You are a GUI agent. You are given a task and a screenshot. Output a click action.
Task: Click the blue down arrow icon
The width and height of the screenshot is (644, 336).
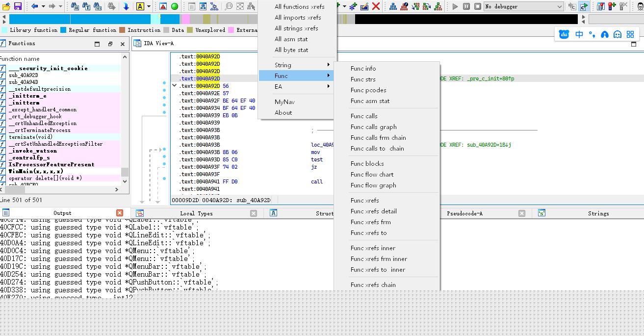pos(126,6)
